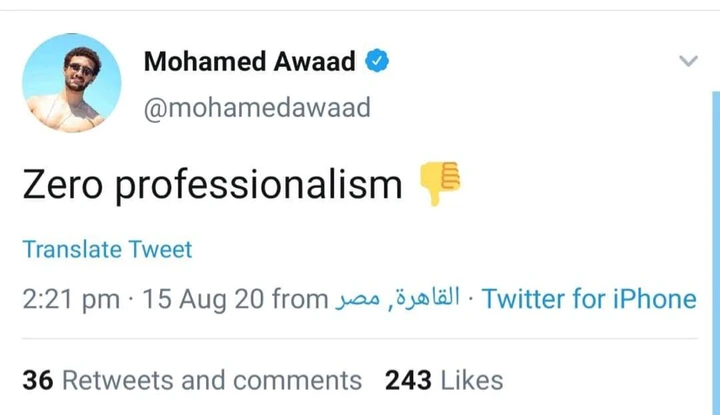Screen dimensions: 720x415
Task: Click the 243 likes count number
Action: (408, 380)
